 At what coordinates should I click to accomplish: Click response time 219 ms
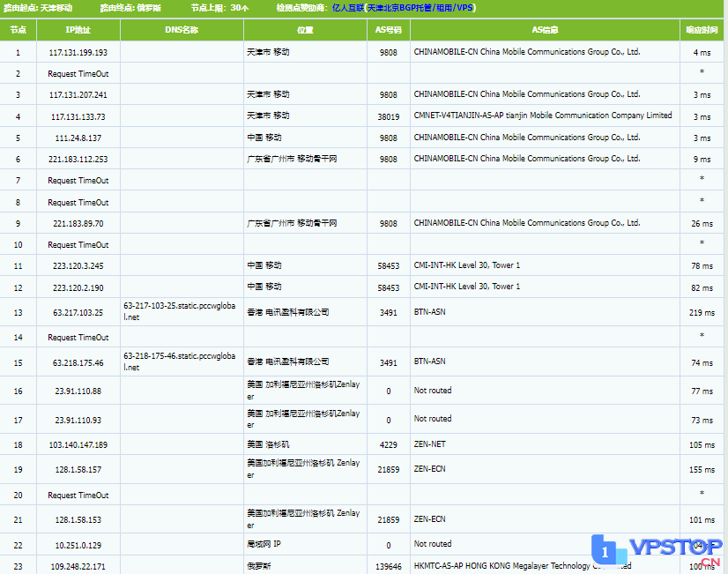[702, 312]
